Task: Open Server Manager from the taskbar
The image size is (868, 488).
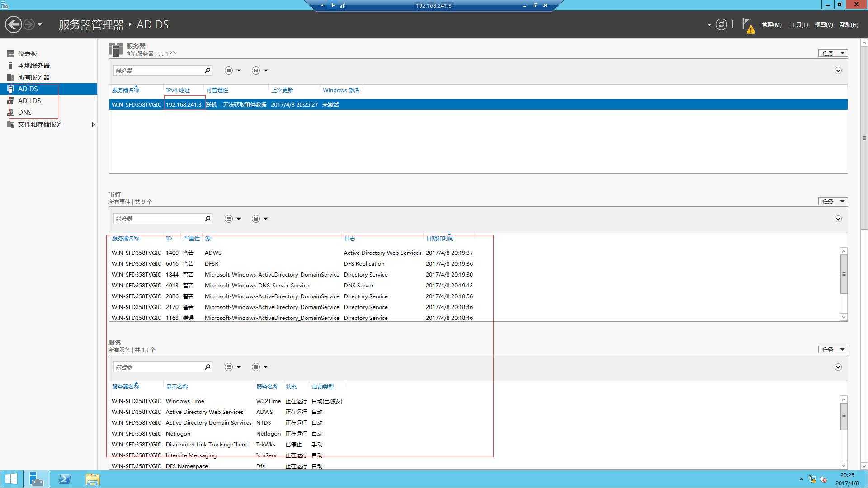Action: click(36, 479)
